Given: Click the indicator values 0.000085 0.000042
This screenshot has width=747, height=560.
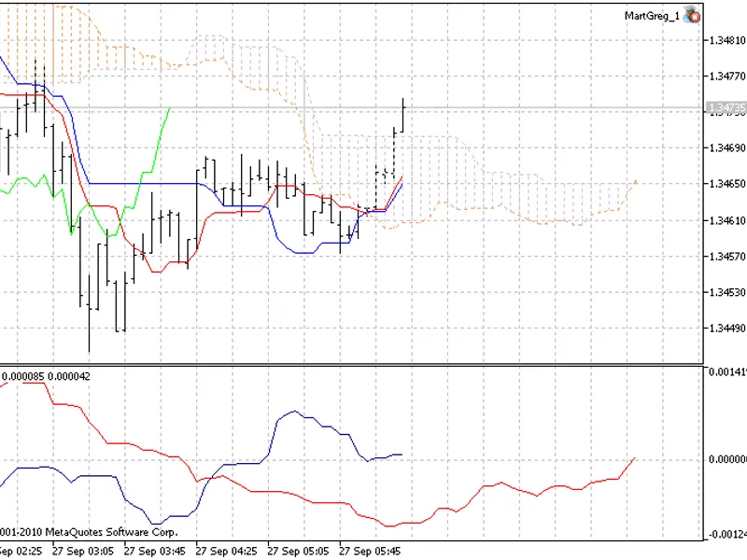Looking at the screenshot, I should tap(46, 377).
